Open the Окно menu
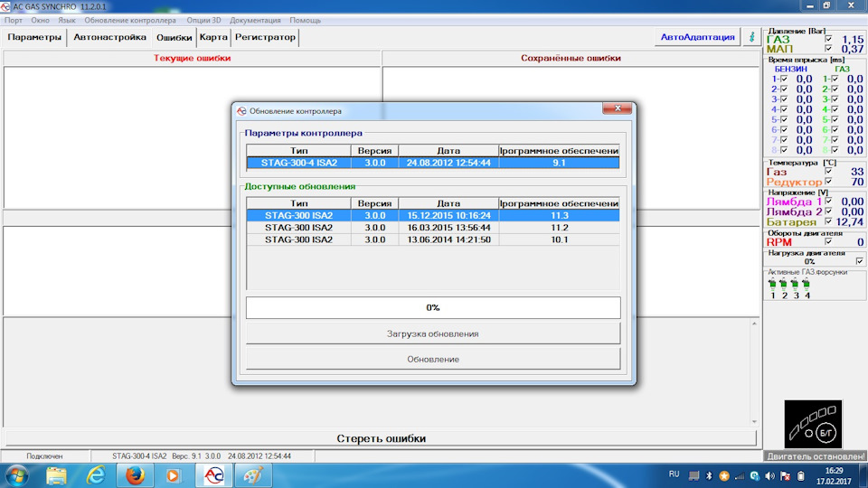The image size is (868, 488). (40, 21)
